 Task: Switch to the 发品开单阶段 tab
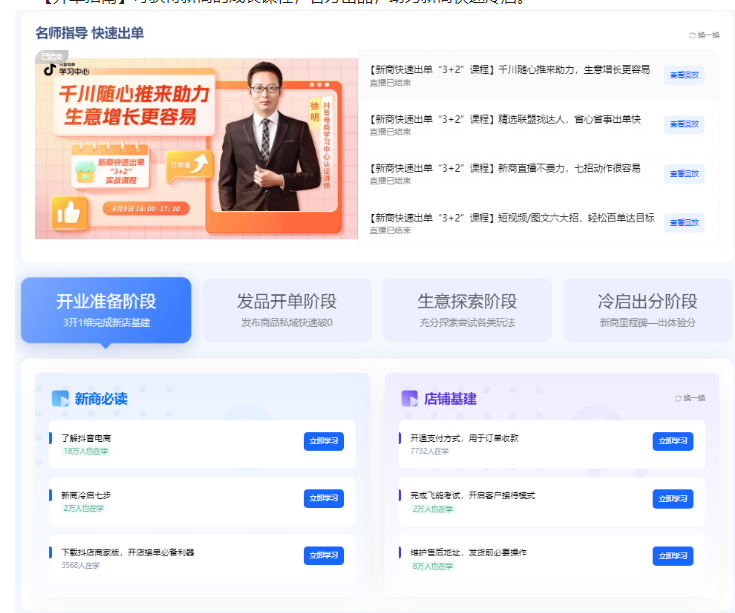[x=287, y=309]
